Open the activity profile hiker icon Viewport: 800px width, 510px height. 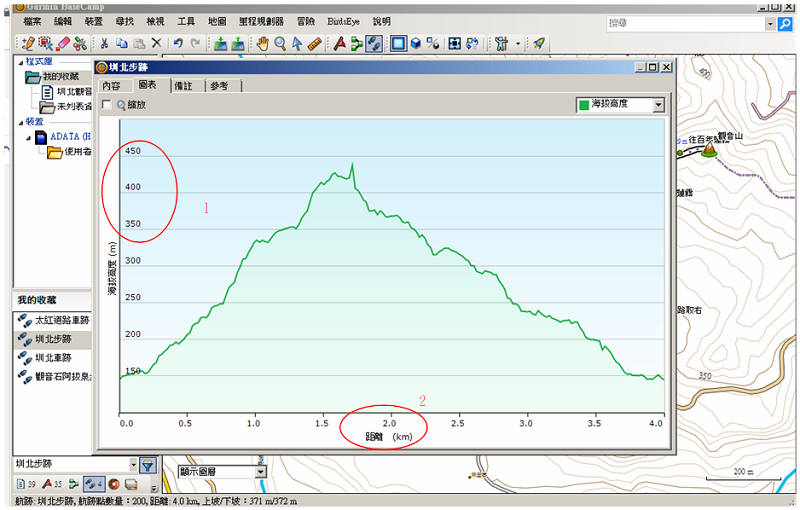(x=502, y=44)
